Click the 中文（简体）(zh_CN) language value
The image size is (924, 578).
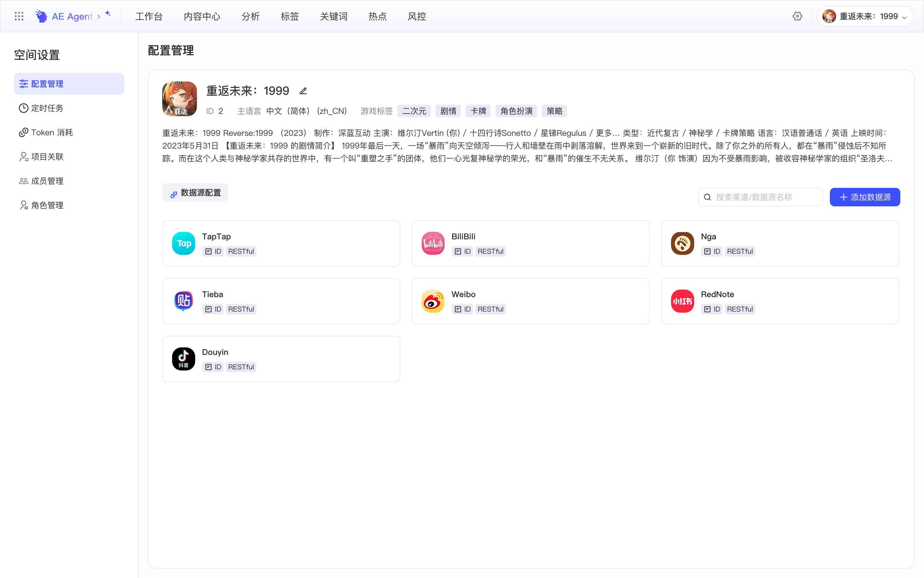point(307,111)
